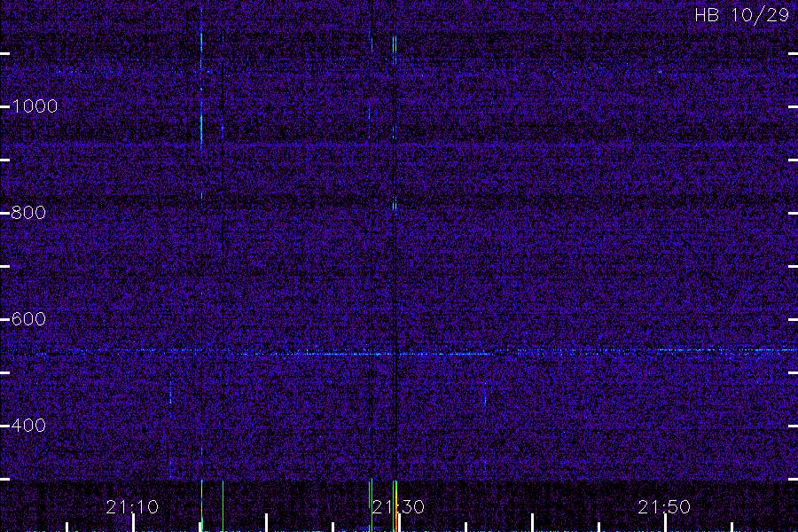Click the 21:50 time axis label
Image resolution: width=798 pixels, height=532 pixels.
[x=664, y=507]
